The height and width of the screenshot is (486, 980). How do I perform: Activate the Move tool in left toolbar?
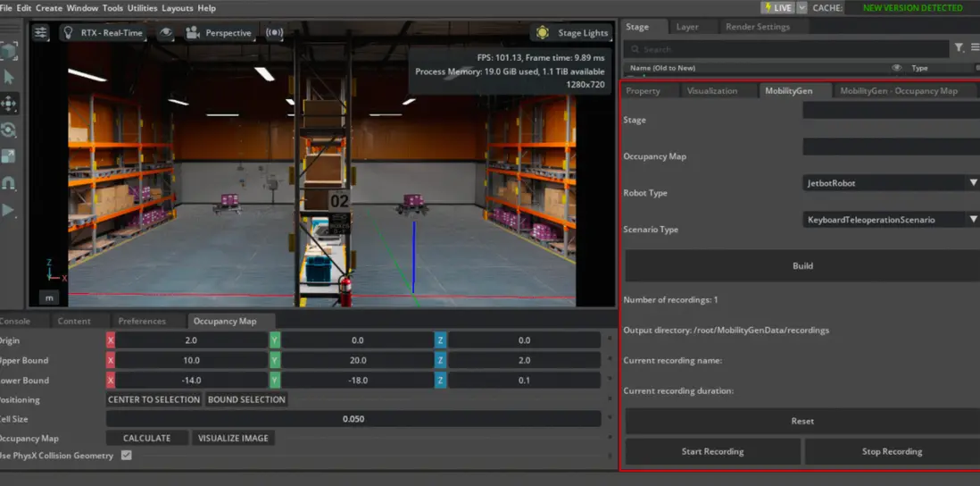9,104
